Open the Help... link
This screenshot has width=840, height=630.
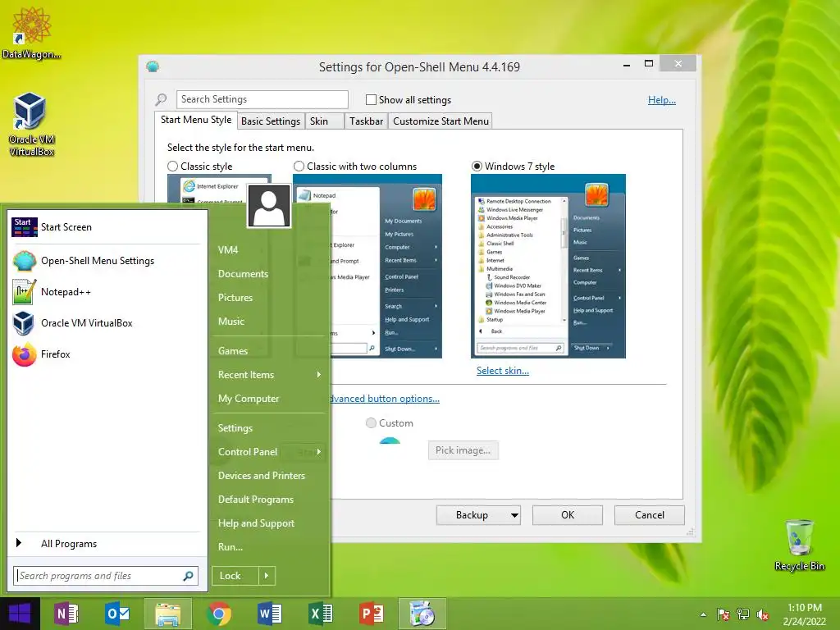coord(662,99)
